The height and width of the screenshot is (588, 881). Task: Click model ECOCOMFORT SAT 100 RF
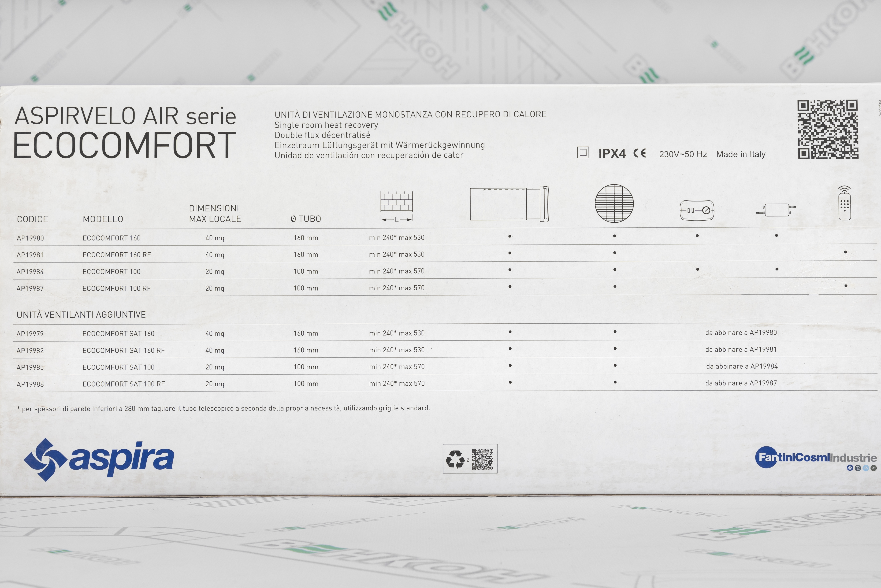[x=123, y=384]
